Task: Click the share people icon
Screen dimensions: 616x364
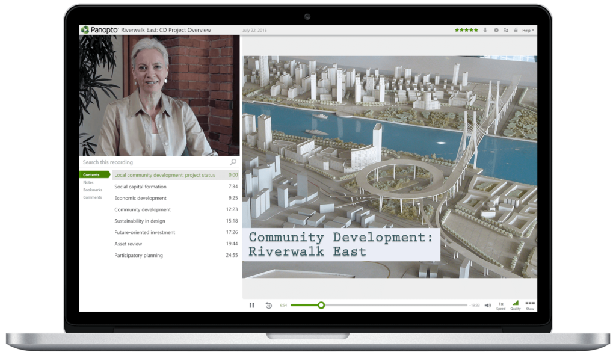Action: (505, 30)
